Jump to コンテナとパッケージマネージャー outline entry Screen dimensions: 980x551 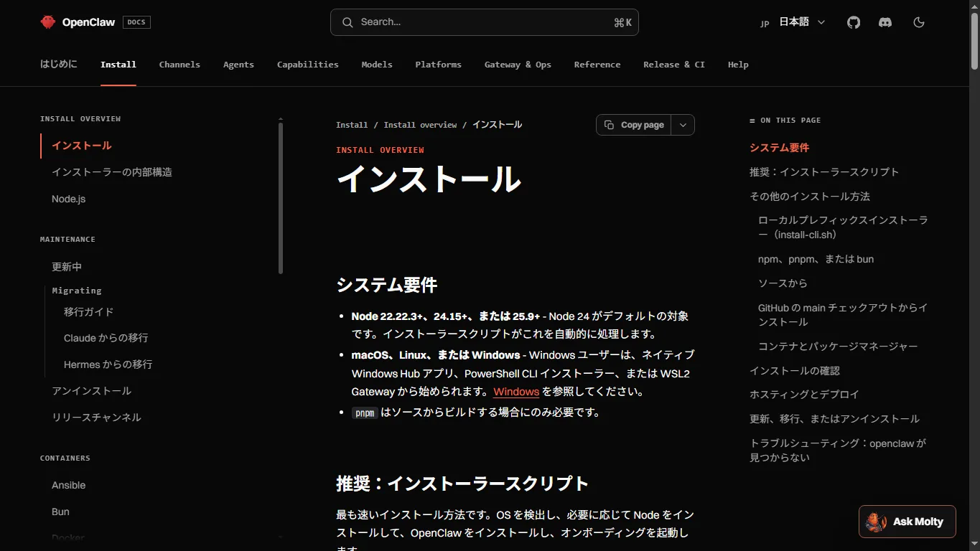click(x=838, y=347)
